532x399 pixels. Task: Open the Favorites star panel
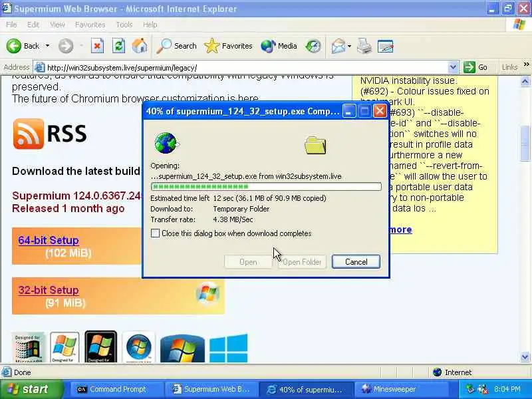[x=228, y=46]
